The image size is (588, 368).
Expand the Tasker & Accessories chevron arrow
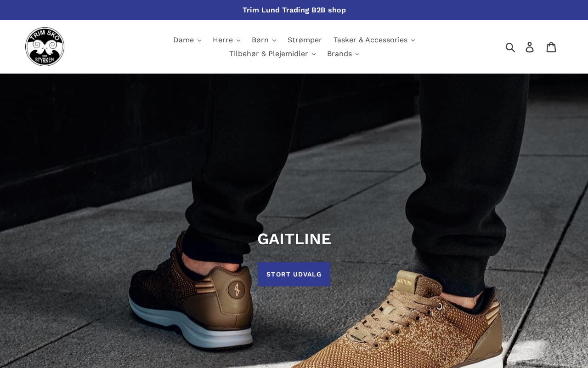tap(413, 40)
